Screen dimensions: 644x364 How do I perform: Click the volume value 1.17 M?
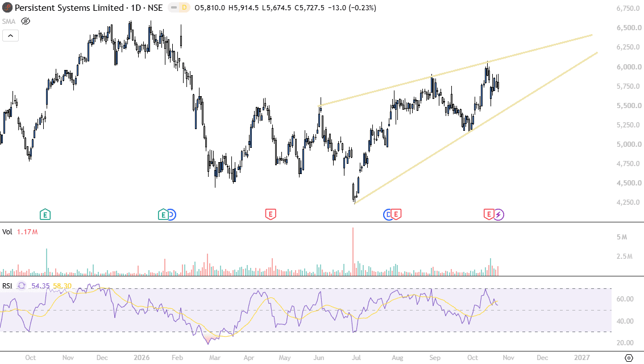[27, 231]
